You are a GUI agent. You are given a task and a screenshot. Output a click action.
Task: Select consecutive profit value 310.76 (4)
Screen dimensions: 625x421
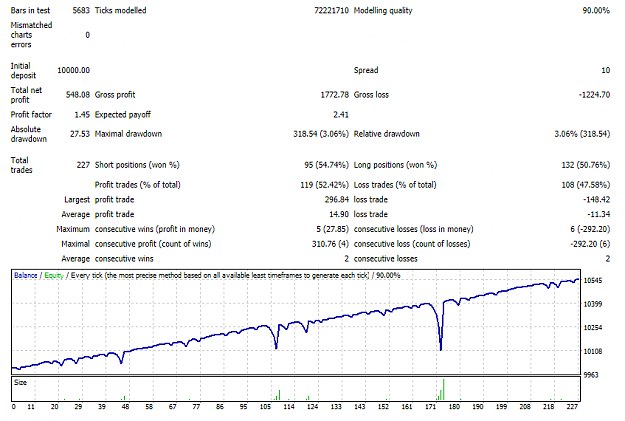pos(330,244)
